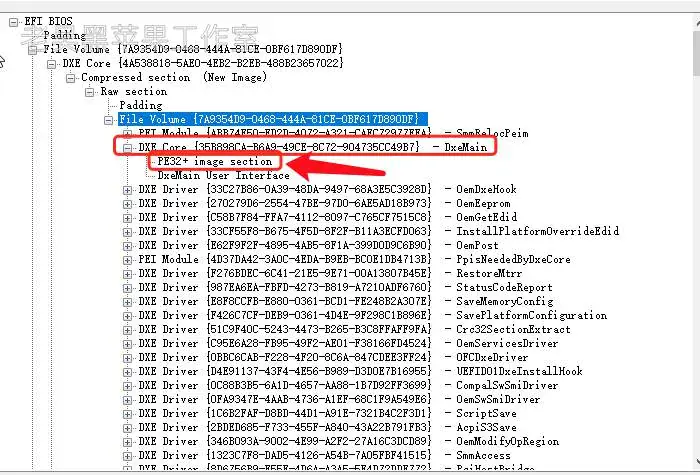Screen dimensions: 700x475
Task: Collapse the Raw section node
Action: (x=90, y=92)
